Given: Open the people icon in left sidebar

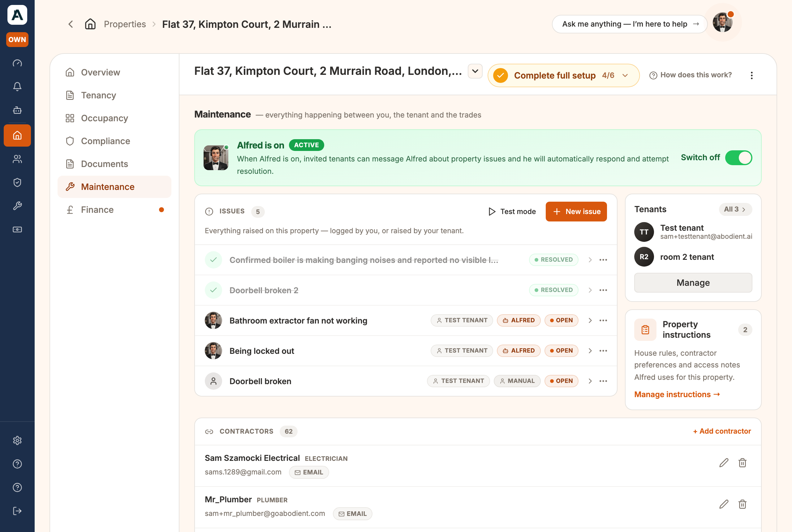Looking at the screenshot, I should coord(17,159).
